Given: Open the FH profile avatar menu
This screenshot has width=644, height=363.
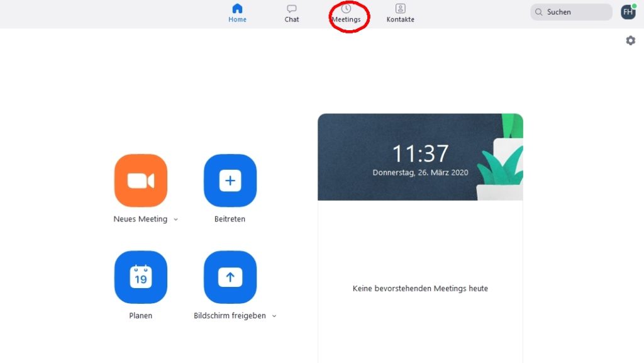Looking at the screenshot, I should (x=628, y=12).
